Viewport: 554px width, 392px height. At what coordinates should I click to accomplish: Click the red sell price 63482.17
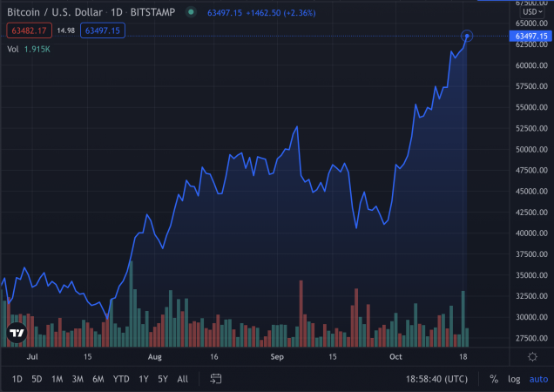pos(29,30)
